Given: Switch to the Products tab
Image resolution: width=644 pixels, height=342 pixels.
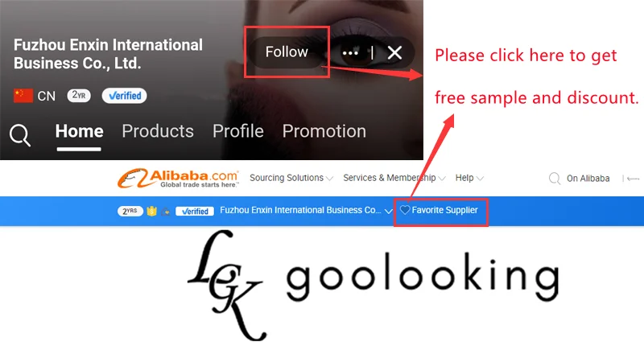Looking at the screenshot, I should point(158,131).
